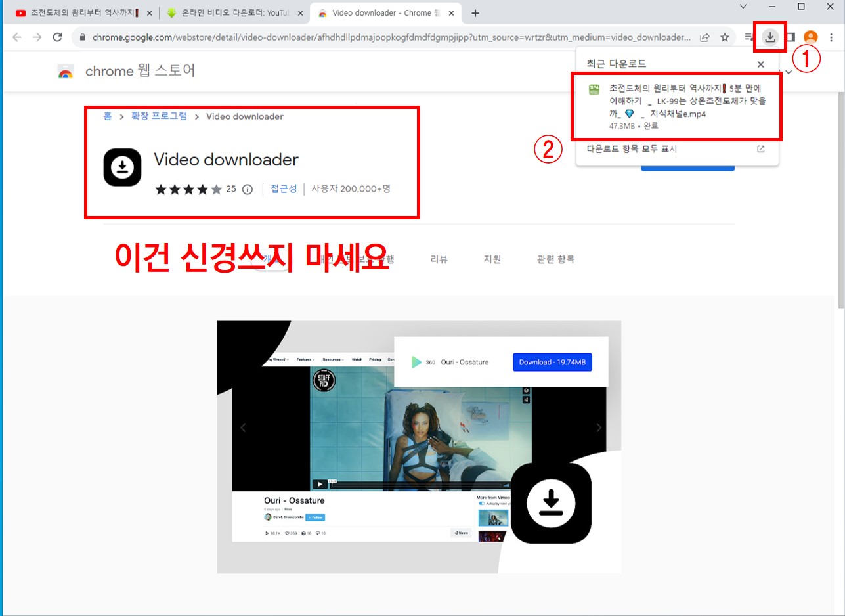Close the YouTube 초전도체 tab

(x=150, y=13)
